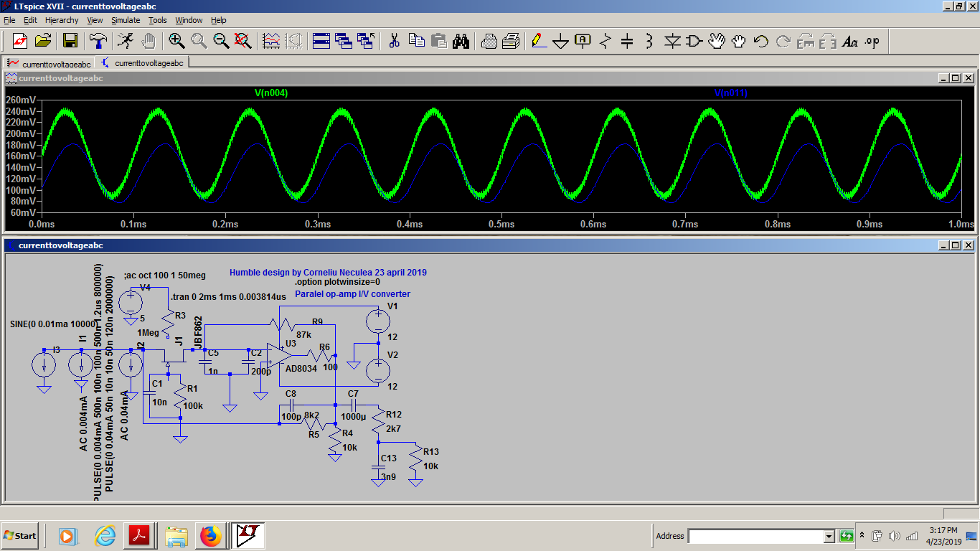Switch to the waveform currenttovoltageabc tab

(x=49, y=63)
